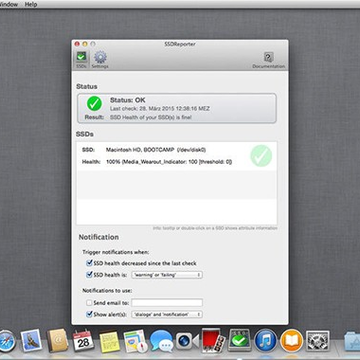The width and height of the screenshot is (360, 360).
Task: Select the SSDs toolbar icon
Action: pos(81,60)
